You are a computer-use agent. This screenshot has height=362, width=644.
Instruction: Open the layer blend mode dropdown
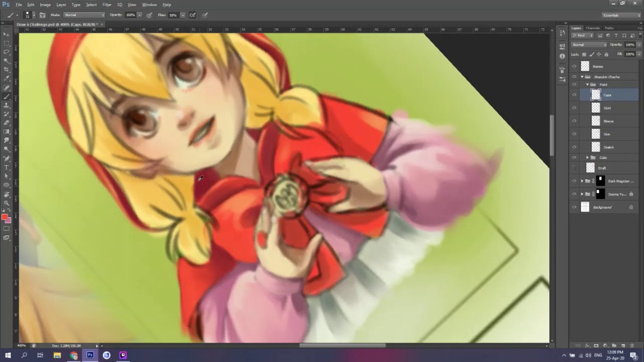pos(589,45)
